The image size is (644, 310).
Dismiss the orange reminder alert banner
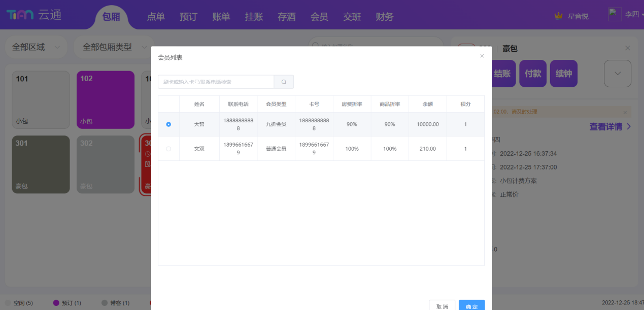click(x=625, y=112)
